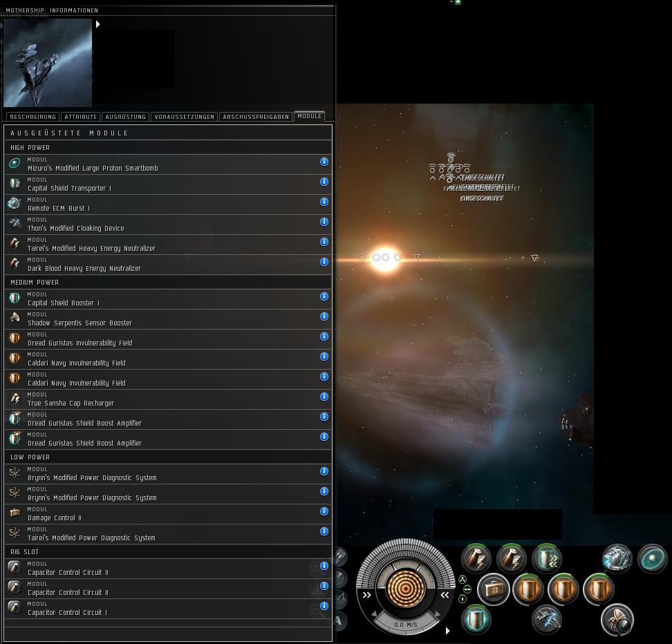
Task: Click the 'Medium Power' section header
Action: point(168,283)
